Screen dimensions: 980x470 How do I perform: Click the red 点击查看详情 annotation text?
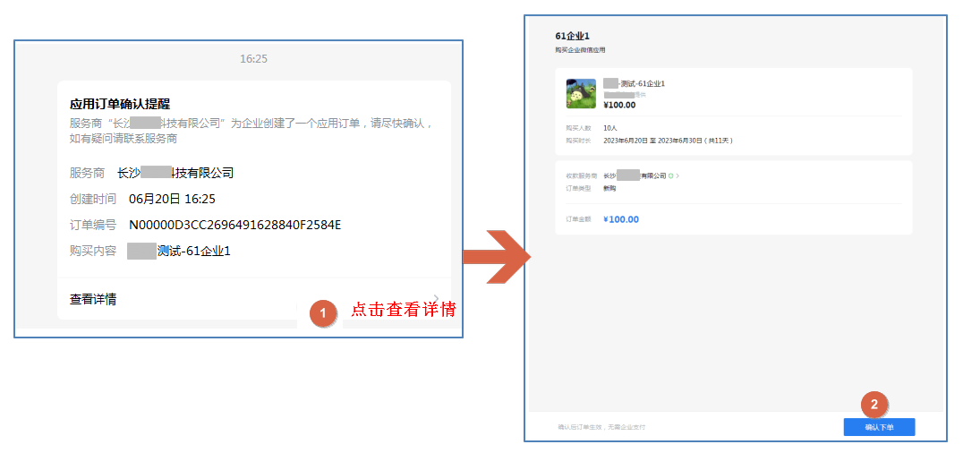(x=403, y=310)
